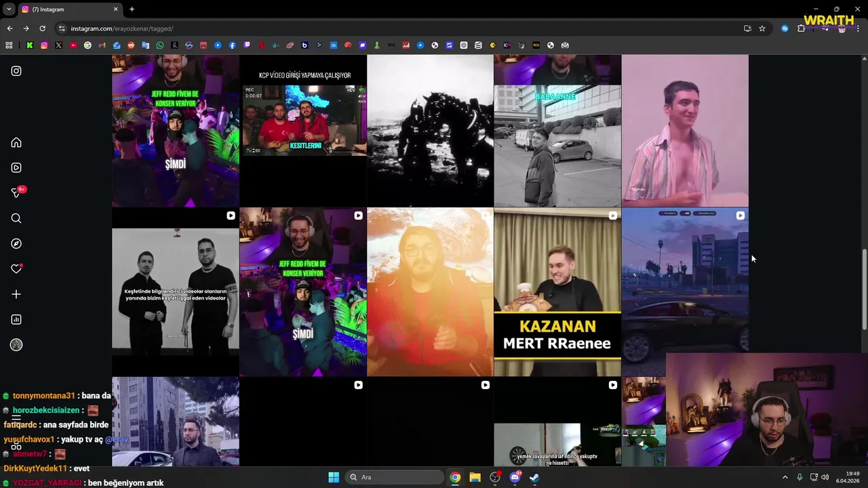
Task: Click the Shazam extension icon
Action: click(785, 28)
